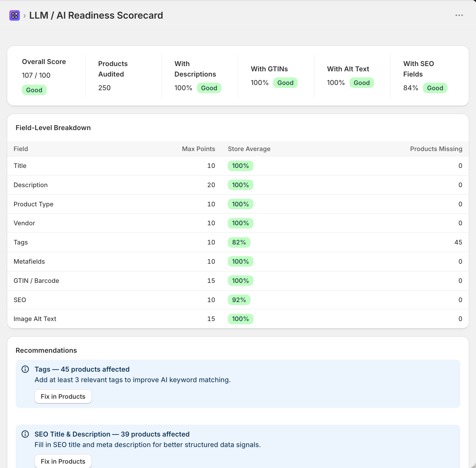476x468 pixels.
Task: Click 'Tags — 45 products affected' title
Action: pos(82,369)
